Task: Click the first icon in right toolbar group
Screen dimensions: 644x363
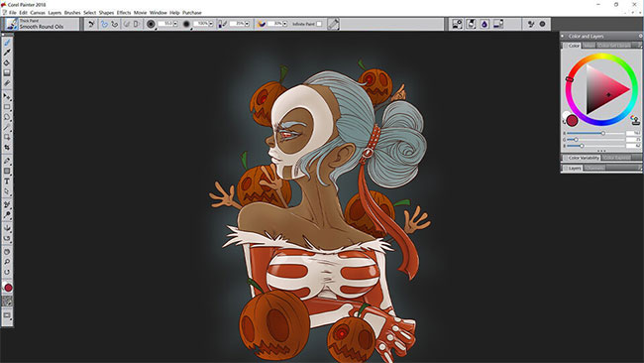Action: click(x=457, y=24)
